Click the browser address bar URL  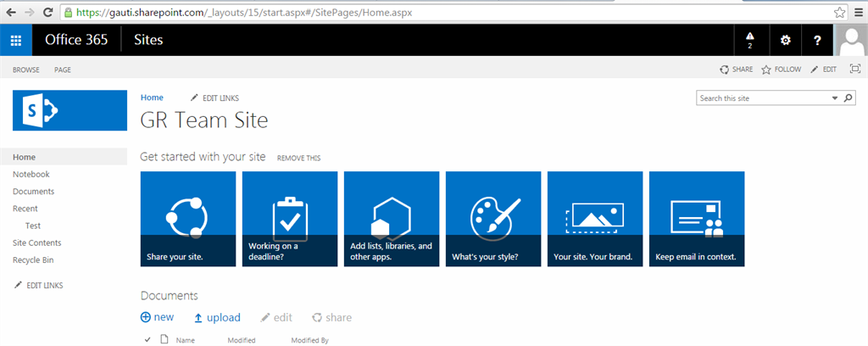[x=244, y=12]
